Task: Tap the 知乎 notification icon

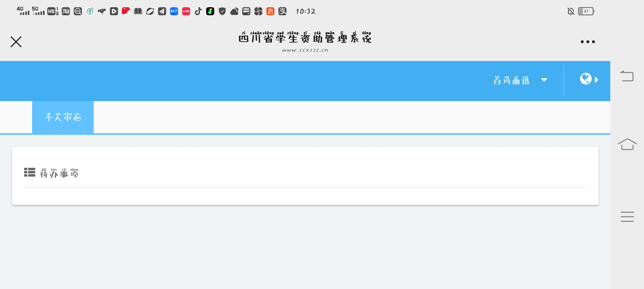Action: (x=174, y=11)
